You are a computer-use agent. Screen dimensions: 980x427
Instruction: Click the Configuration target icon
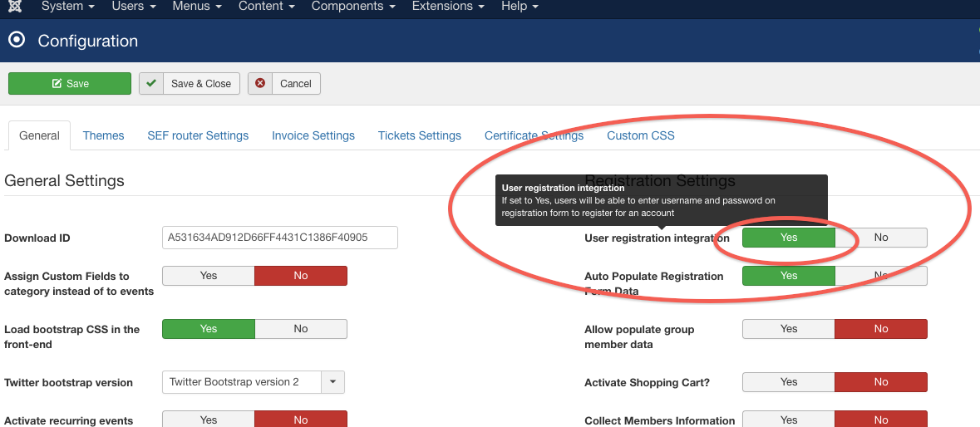(x=17, y=41)
